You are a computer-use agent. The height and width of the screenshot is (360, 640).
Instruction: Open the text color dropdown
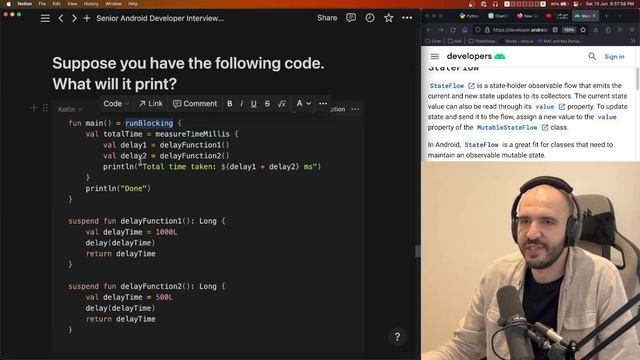303,104
